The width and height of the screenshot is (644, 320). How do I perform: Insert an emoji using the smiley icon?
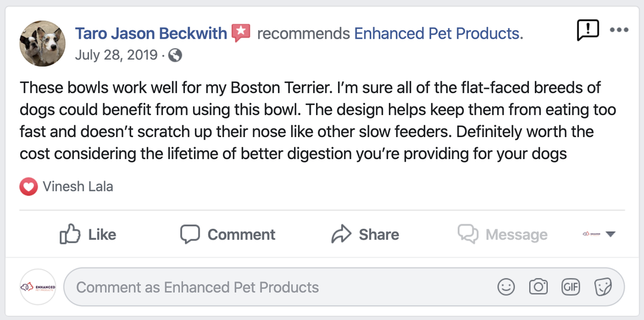[x=506, y=287]
